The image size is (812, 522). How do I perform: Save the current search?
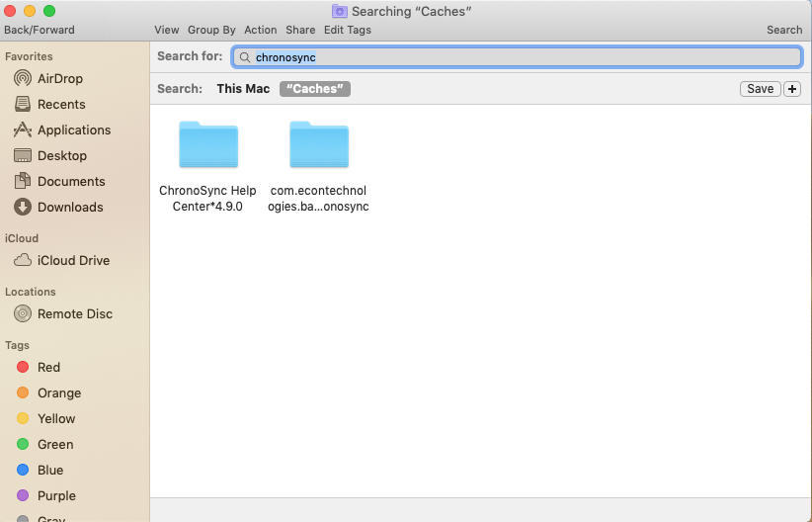coord(760,89)
